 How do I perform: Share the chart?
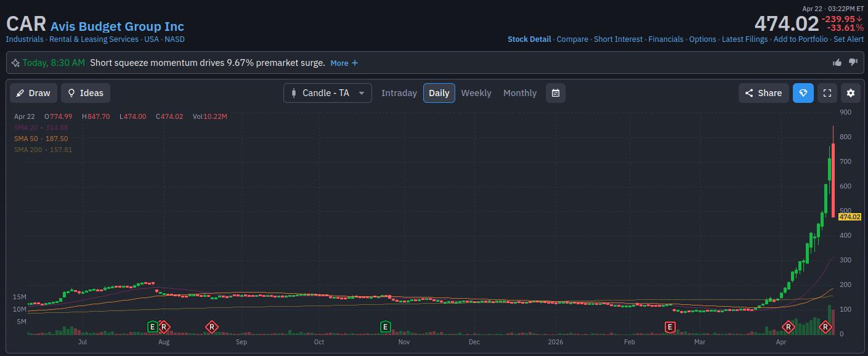coord(764,93)
